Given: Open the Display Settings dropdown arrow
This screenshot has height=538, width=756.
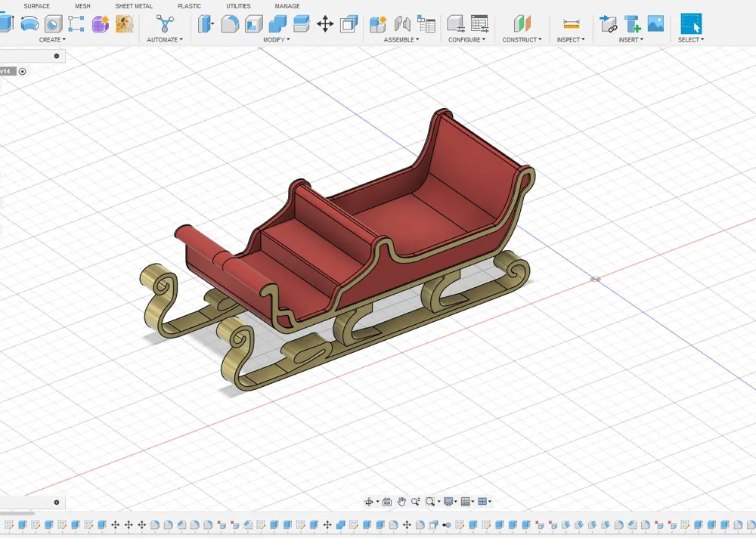Looking at the screenshot, I should 456,502.
